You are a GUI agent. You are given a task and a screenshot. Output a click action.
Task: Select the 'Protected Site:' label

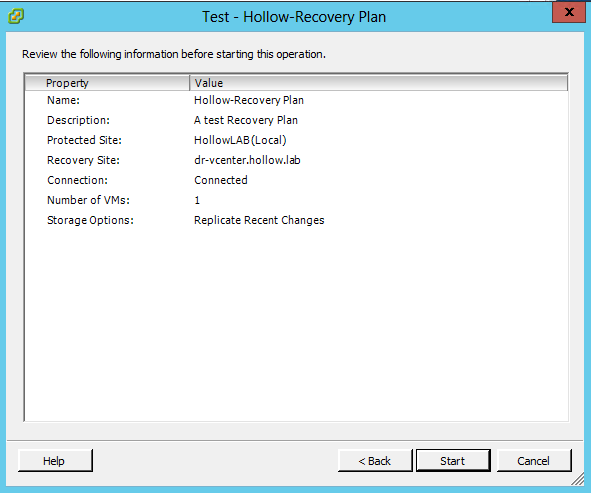(84, 140)
